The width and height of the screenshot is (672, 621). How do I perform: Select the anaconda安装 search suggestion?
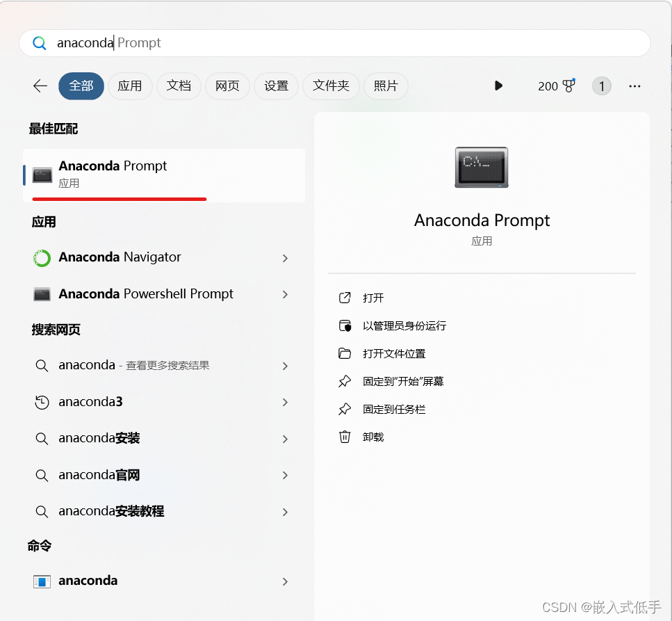pos(164,438)
